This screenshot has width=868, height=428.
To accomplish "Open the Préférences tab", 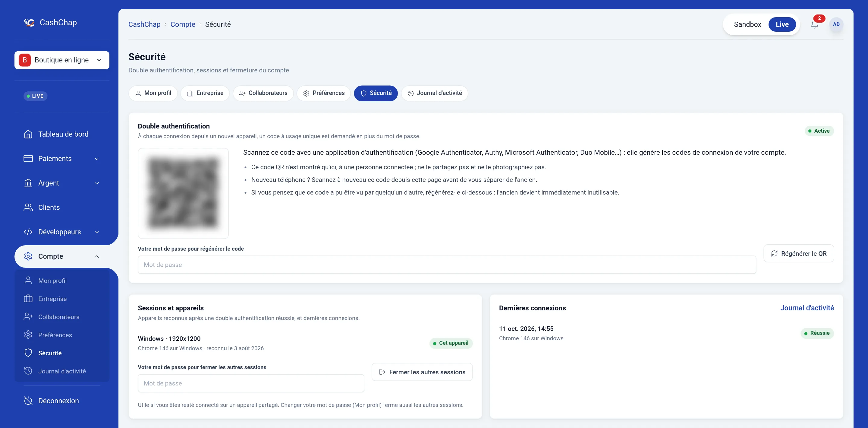I will 323,93.
